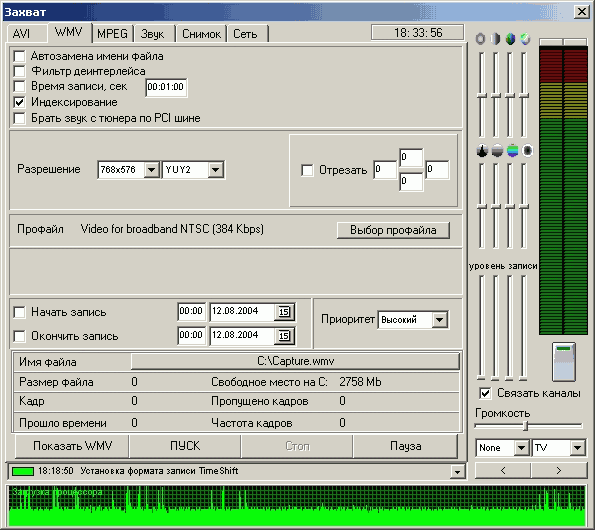Click the green status indicator light
Image resolution: width=595 pixels, height=530 pixels.
point(23,471)
